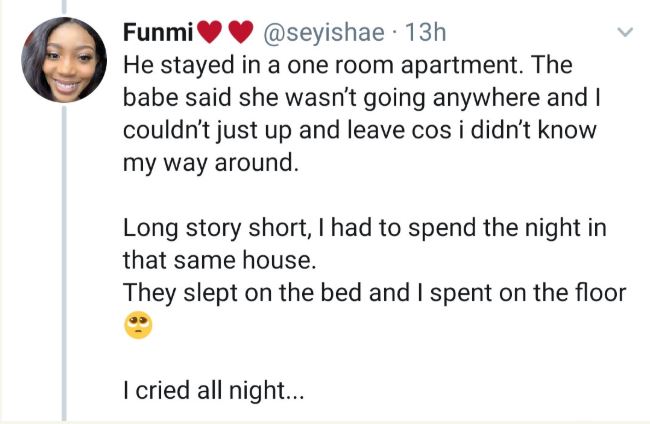Click the text "my way around."
The image size is (650, 424).
[x=210, y=164]
